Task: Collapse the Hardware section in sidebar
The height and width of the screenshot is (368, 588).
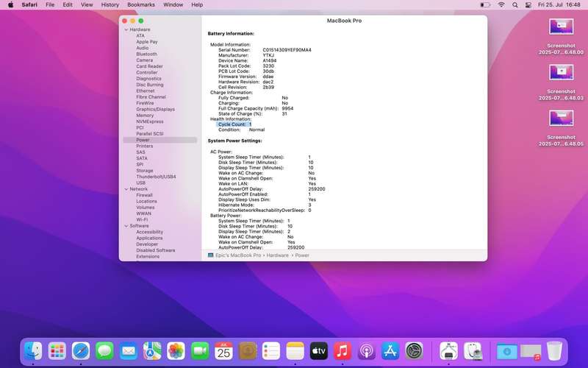Action: click(126, 29)
